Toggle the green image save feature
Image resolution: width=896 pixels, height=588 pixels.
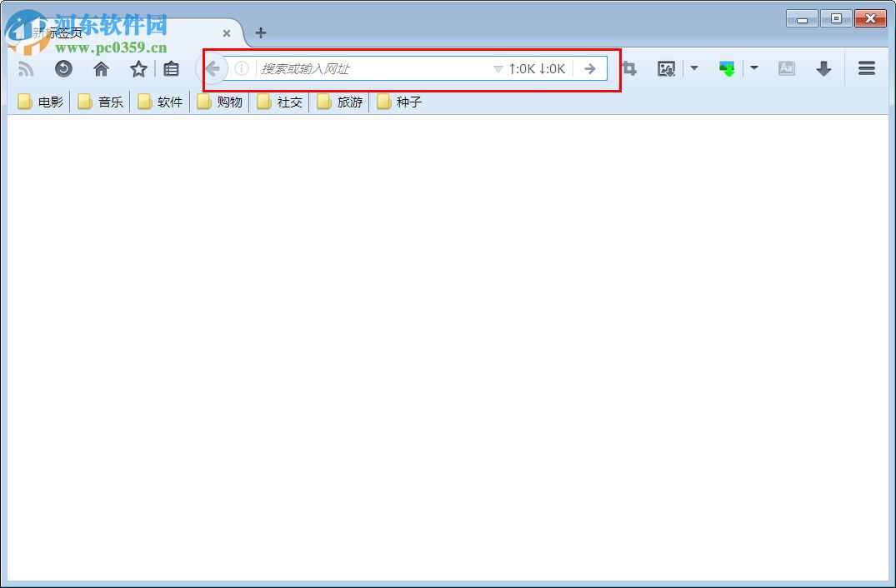coord(726,68)
